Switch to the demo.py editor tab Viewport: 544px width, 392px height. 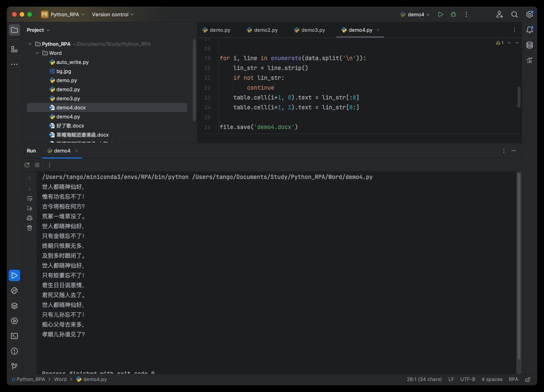click(x=216, y=30)
